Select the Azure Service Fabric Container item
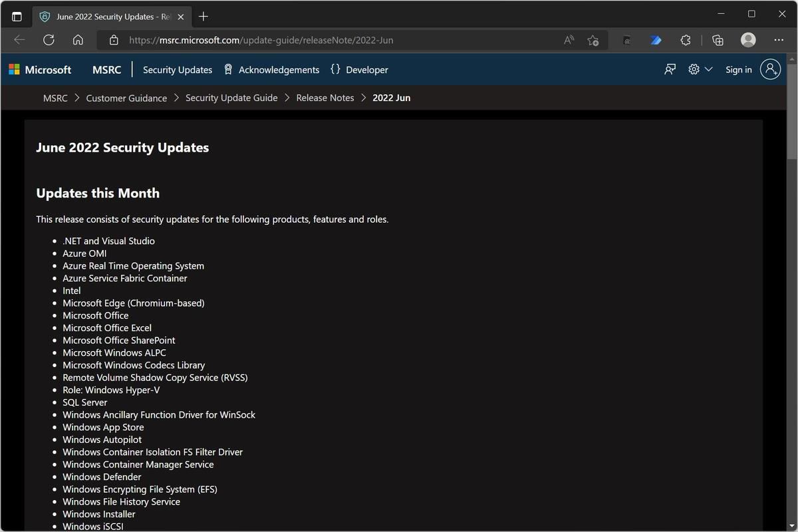798x532 pixels. [125, 278]
